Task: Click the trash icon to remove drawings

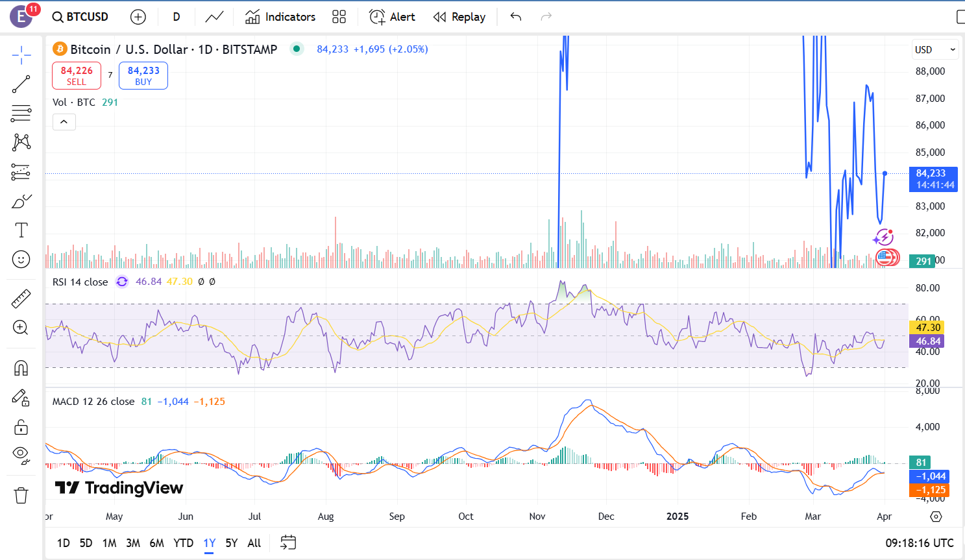Action: click(x=21, y=496)
